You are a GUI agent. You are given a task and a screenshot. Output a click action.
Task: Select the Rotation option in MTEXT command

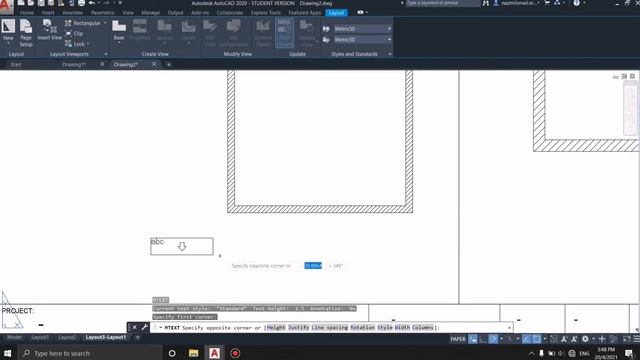point(362,327)
